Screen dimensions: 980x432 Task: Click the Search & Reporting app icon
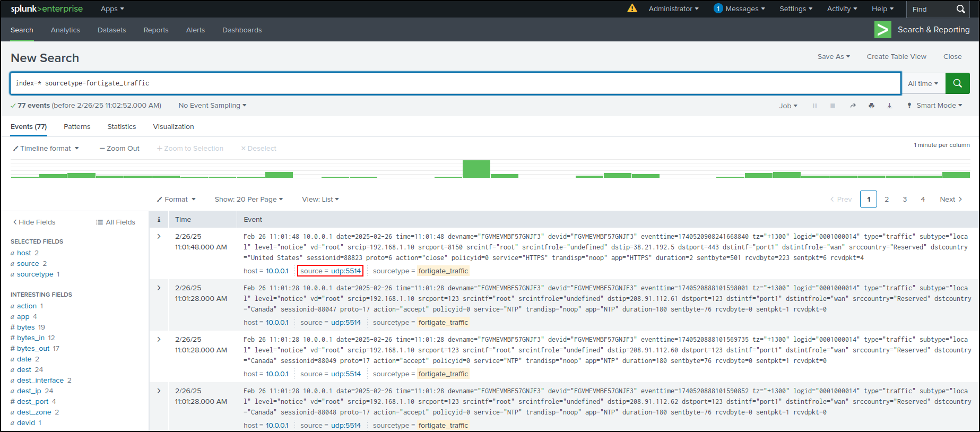coord(882,30)
